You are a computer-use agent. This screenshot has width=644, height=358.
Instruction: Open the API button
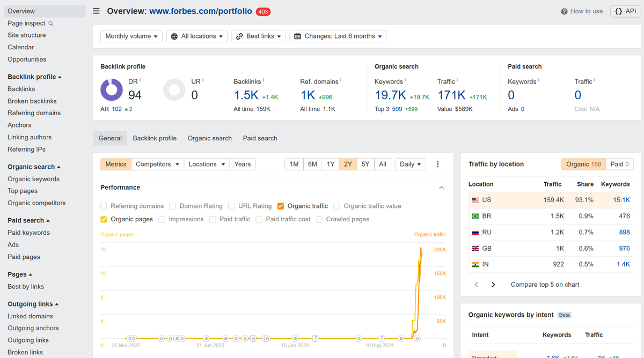pyautogui.click(x=626, y=11)
